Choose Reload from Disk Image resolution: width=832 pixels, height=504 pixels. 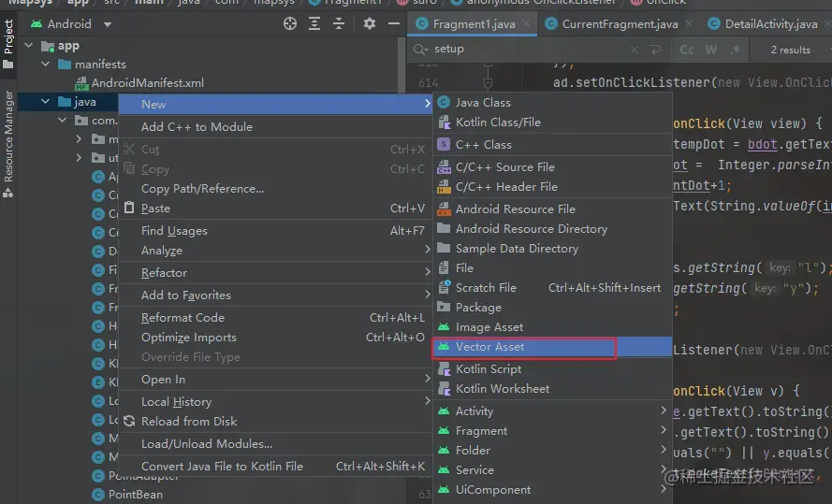pyautogui.click(x=275, y=422)
